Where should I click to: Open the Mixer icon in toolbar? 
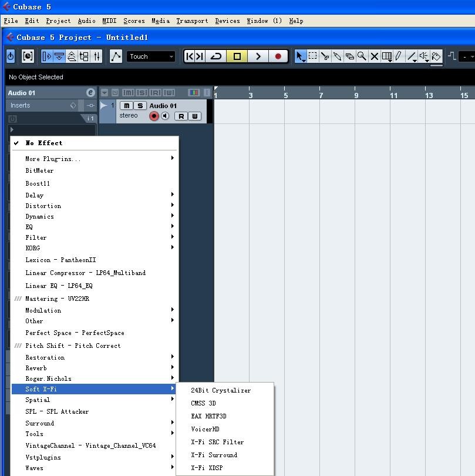tap(97, 56)
